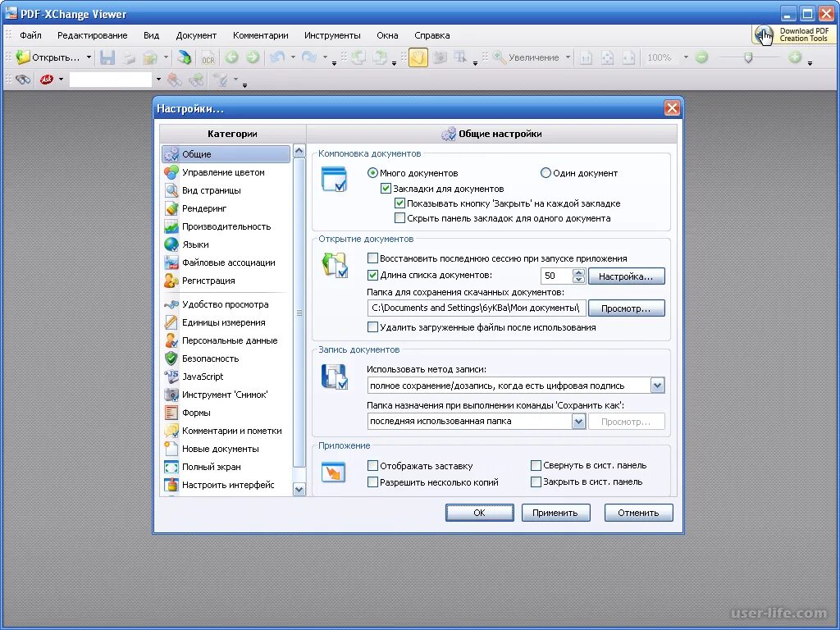This screenshot has height=630, width=840.
Task: Check Разрешить несколько копий option
Action: (x=373, y=482)
